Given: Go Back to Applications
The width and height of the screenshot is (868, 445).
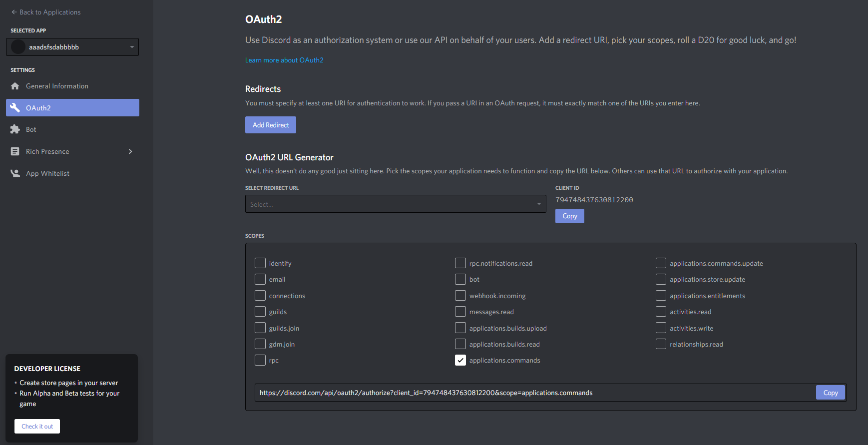Looking at the screenshot, I should click(x=46, y=12).
